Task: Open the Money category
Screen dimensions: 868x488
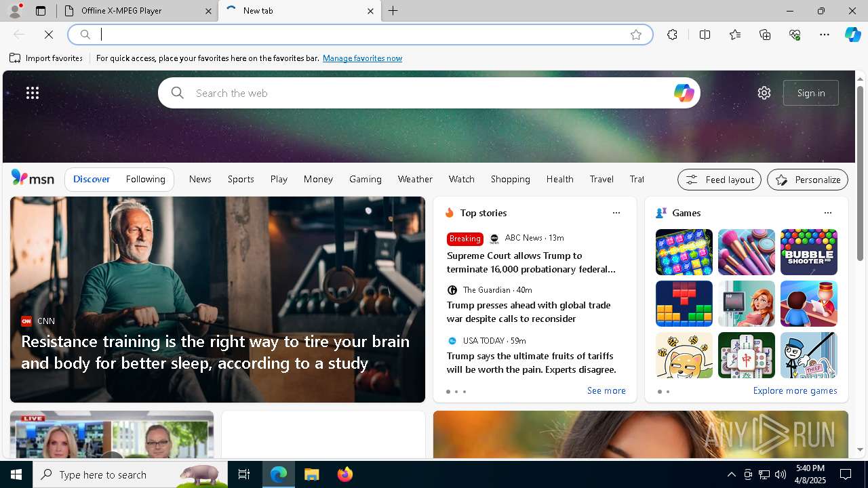Action: [318, 179]
